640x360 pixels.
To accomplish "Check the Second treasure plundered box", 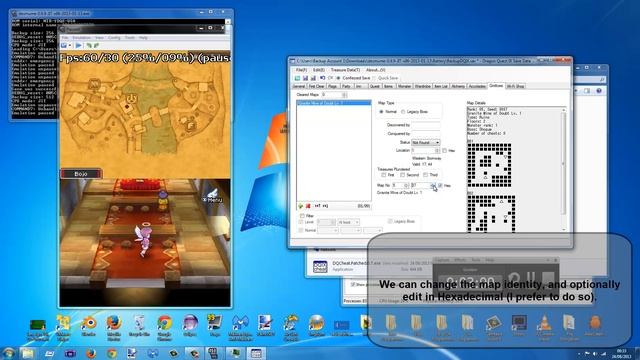I will pyautogui.click(x=402, y=175).
